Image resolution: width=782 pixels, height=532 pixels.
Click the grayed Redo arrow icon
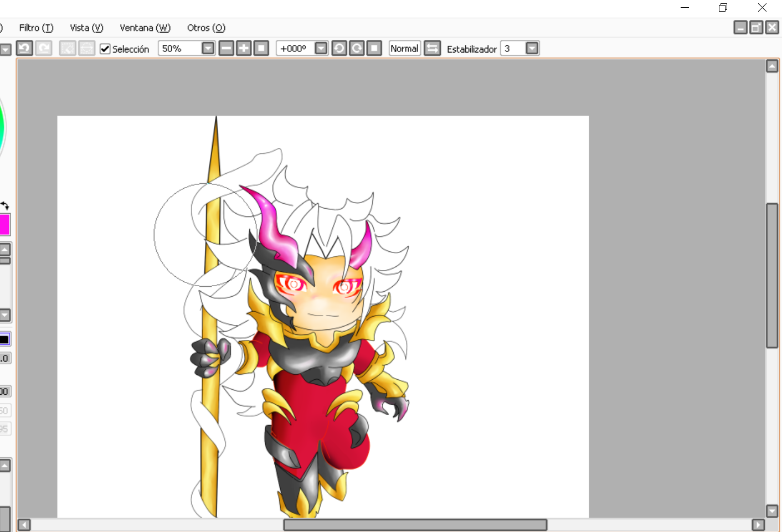(44, 48)
